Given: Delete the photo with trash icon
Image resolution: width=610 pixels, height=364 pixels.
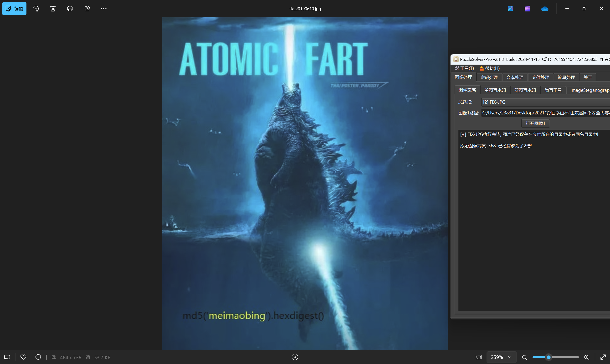Looking at the screenshot, I should 53,9.
